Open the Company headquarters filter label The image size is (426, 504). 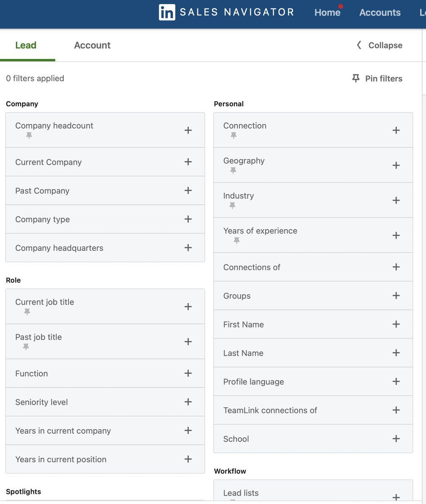click(x=59, y=248)
